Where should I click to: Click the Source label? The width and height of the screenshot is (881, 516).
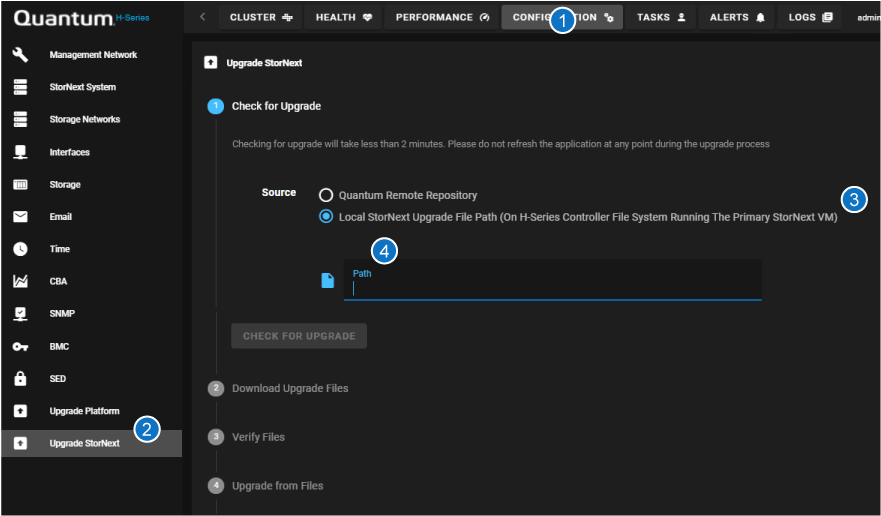coord(279,192)
